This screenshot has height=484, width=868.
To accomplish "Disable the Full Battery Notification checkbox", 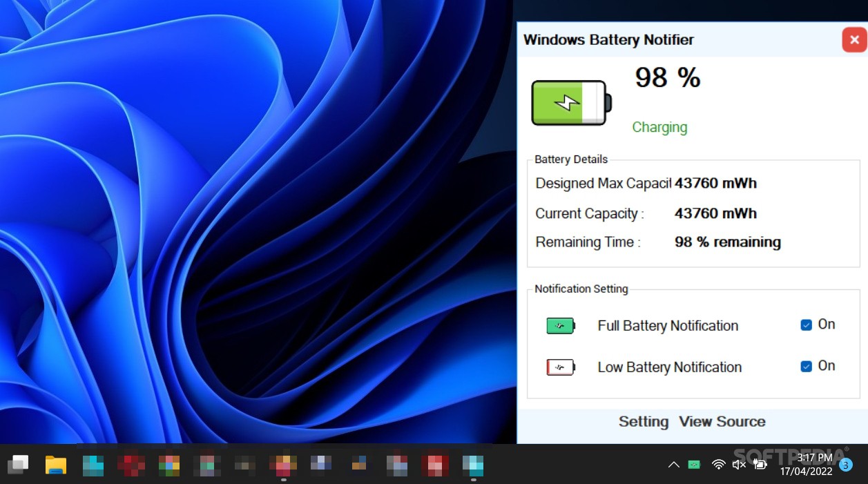I will point(806,325).
